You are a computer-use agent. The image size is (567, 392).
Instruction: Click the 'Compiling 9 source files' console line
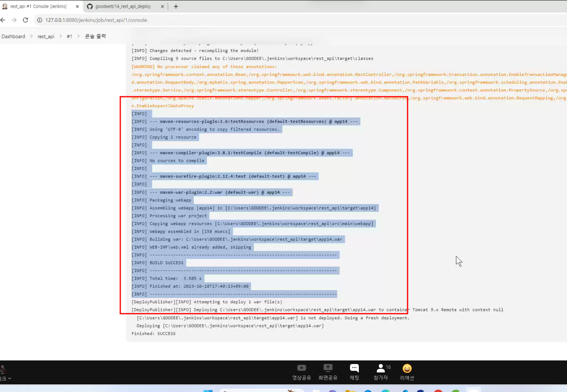click(x=253, y=59)
